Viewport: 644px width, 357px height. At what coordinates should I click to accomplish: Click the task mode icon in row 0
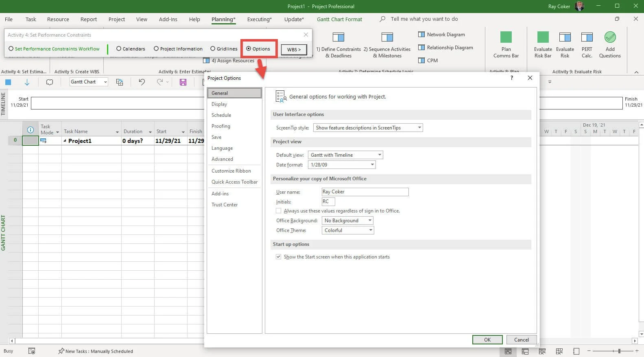point(44,141)
